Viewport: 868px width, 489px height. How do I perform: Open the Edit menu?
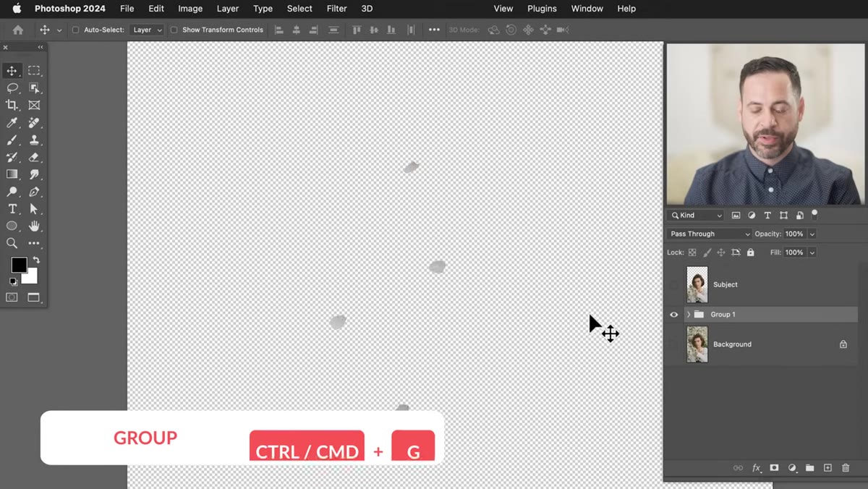(156, 9)
